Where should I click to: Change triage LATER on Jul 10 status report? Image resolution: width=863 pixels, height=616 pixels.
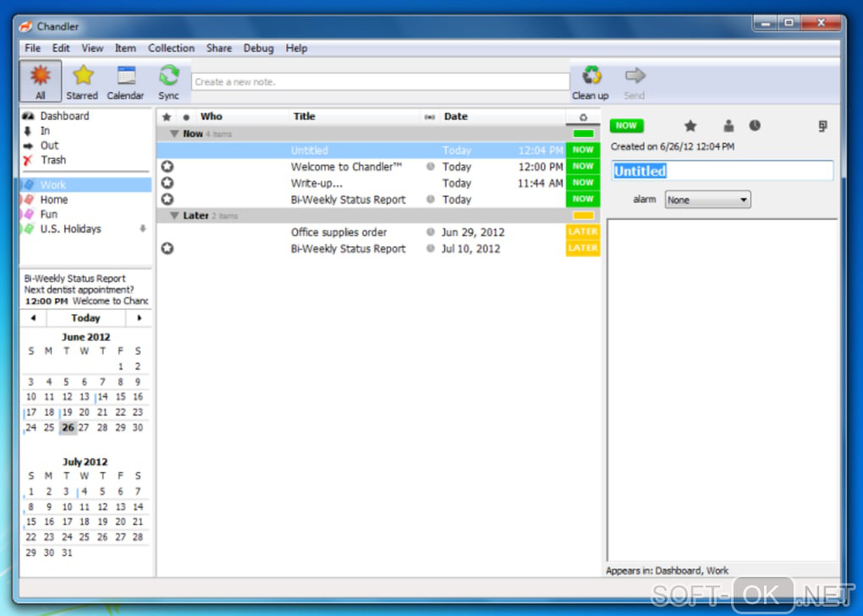[x=583, y=248]
